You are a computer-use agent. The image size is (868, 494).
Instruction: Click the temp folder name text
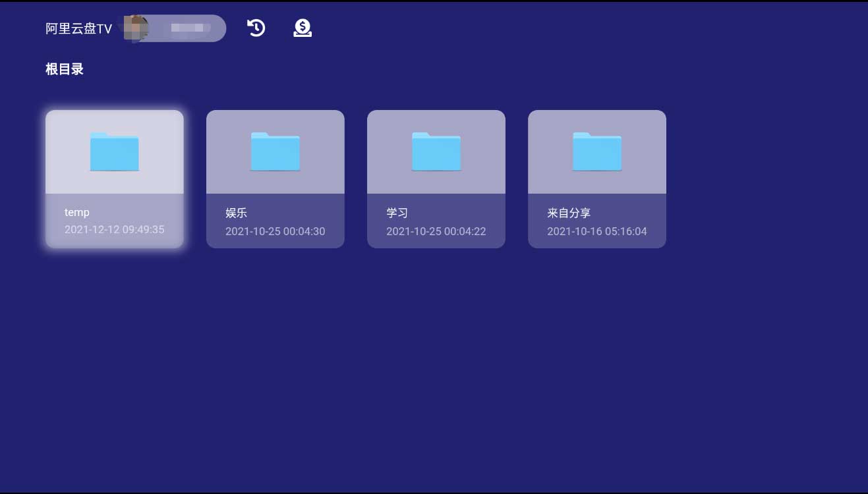pyautogui.click(x=77, y=212)
